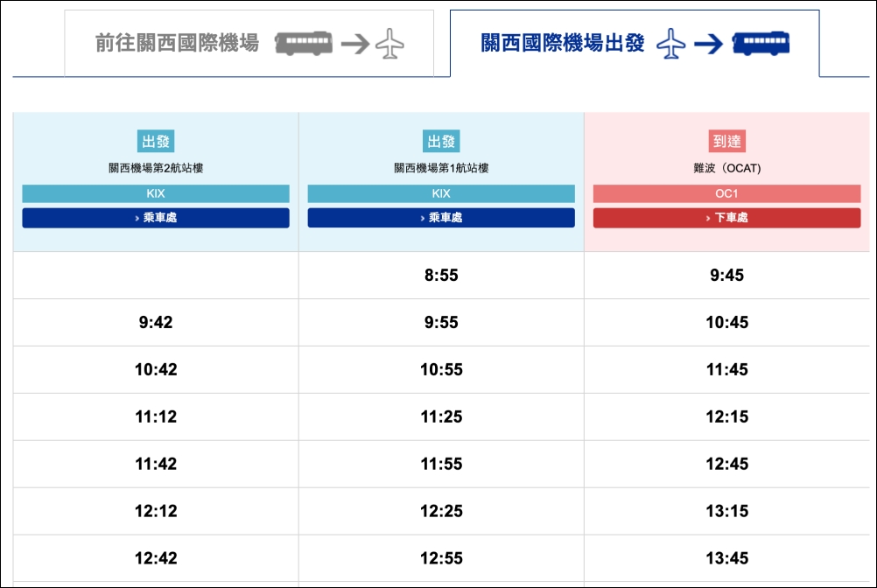
Task: Click the gray arrow icon between bus and plane
Action: pyautogui.click(x=355, y=44)
